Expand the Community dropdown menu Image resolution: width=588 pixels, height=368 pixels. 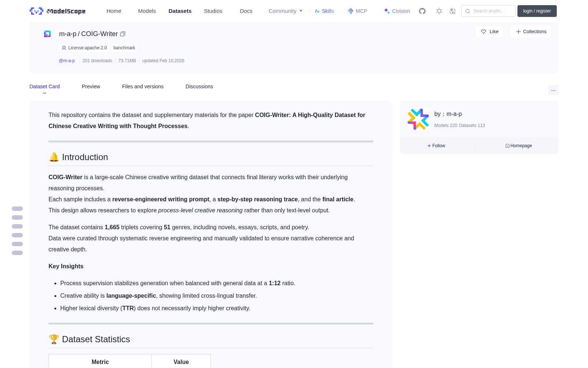coord(286,11)
